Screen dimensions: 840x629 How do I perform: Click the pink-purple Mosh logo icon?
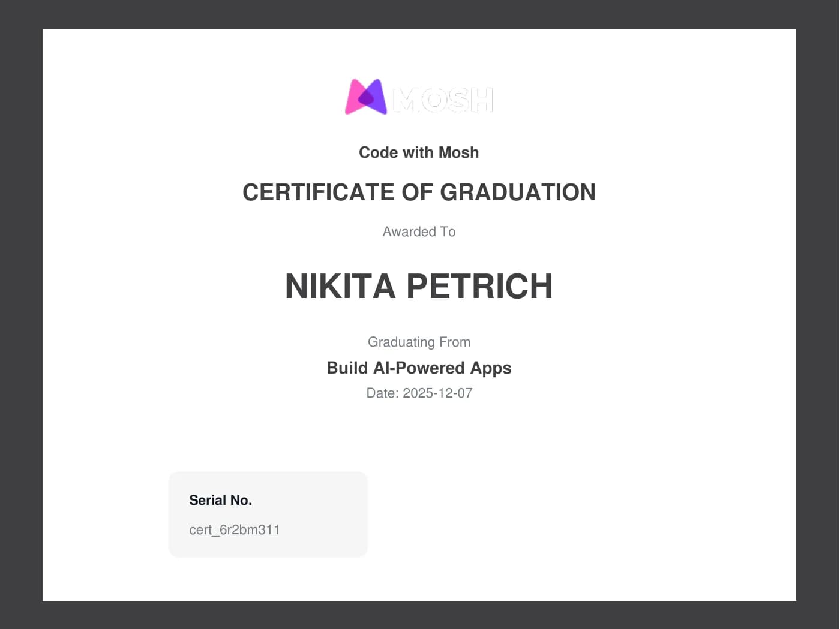[x=366, y=97]
